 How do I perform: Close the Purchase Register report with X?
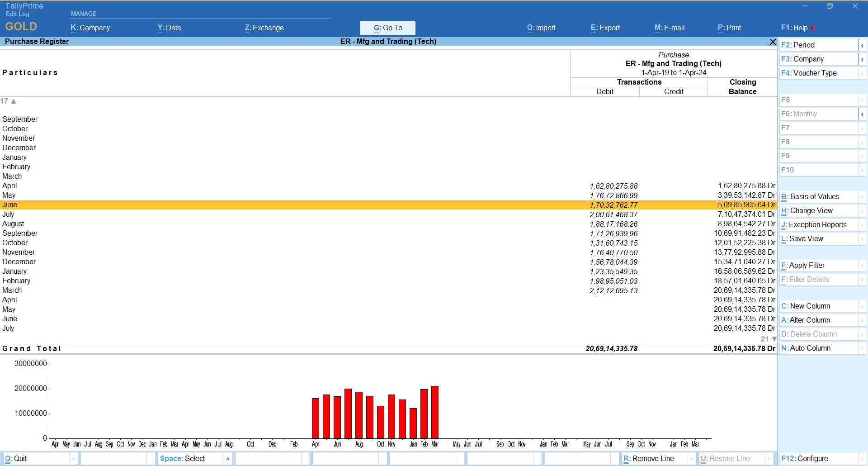pos(772,42)
